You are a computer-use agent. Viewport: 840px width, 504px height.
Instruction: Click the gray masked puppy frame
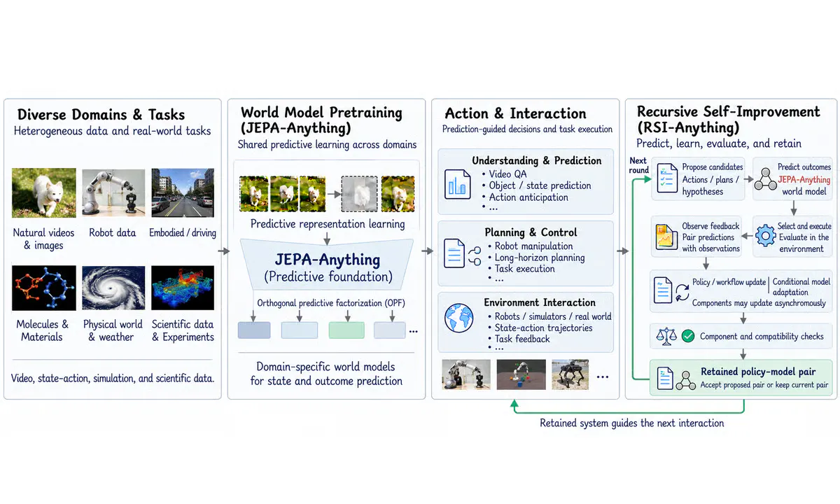click(358, 193)
